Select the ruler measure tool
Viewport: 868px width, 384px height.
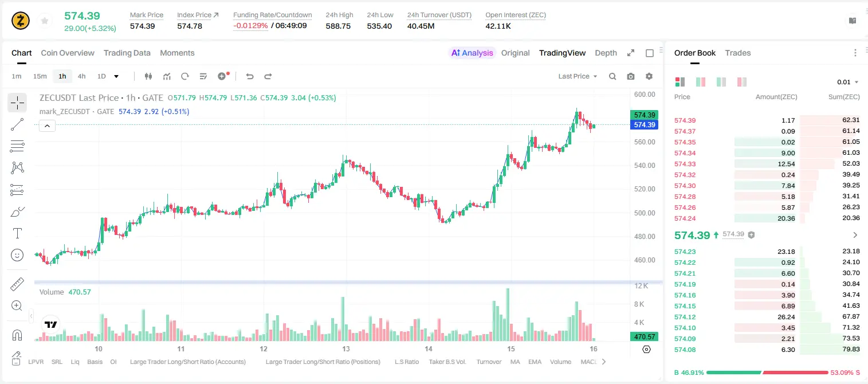point(17,284)
